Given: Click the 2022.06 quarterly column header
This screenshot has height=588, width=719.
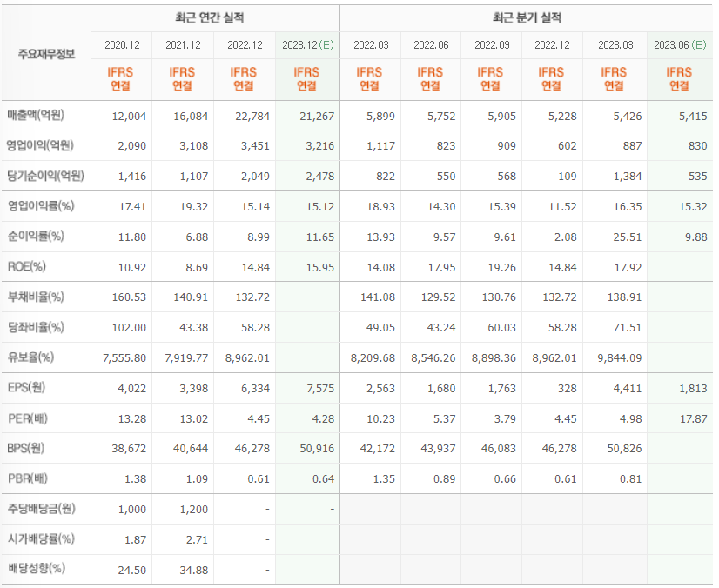Looking at the screenshot, I should [431, 45].
